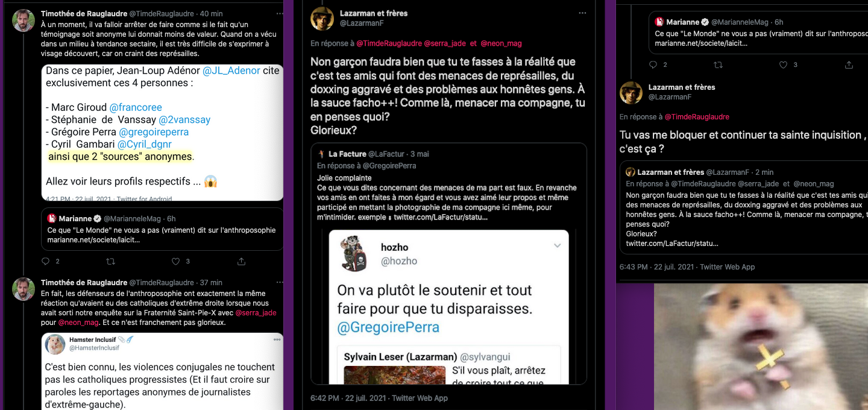Click reply icon under Marianne quoted tweet on left
This screenshot has width=868, height=410.
(x=46, y=261)
